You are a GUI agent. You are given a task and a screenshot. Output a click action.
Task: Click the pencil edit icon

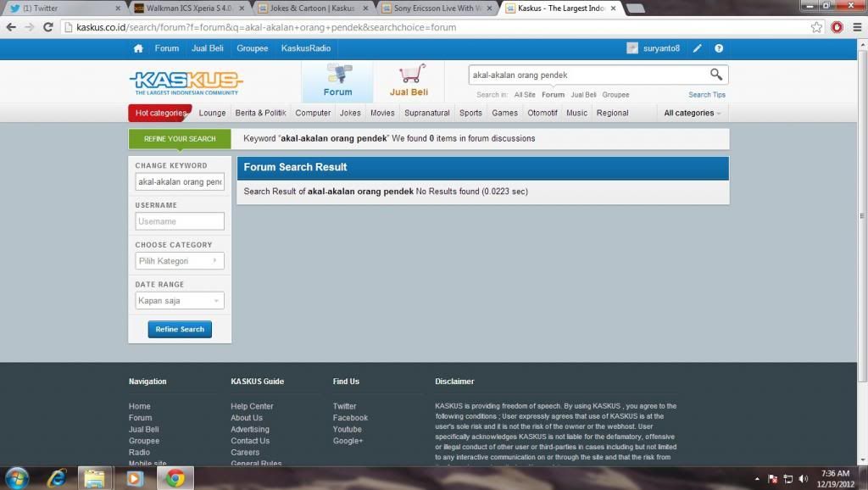click(x=697, y=48)
